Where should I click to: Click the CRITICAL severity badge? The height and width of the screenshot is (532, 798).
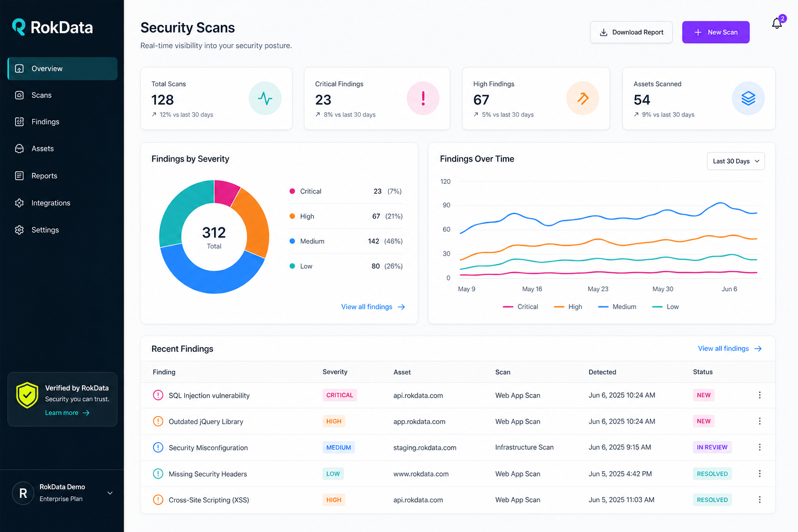[x=340, y=395]
